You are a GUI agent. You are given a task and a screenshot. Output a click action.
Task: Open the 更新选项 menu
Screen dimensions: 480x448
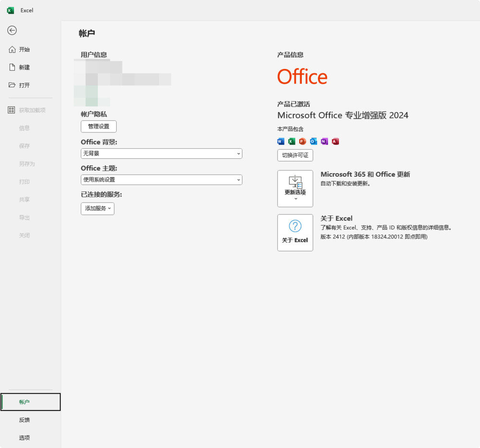[295, 188]
